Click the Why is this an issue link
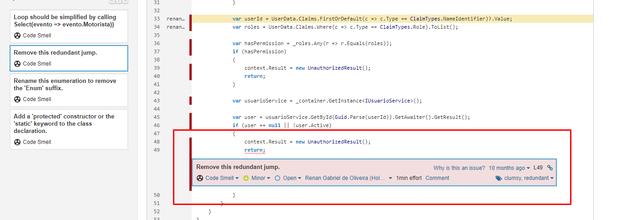 coord(459,168)
